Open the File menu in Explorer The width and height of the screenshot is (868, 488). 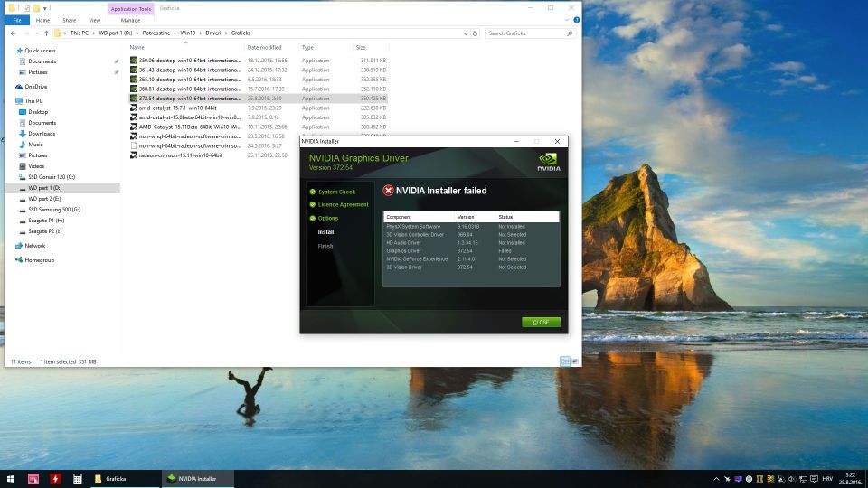pyautogui.click(x=17, y=20)
